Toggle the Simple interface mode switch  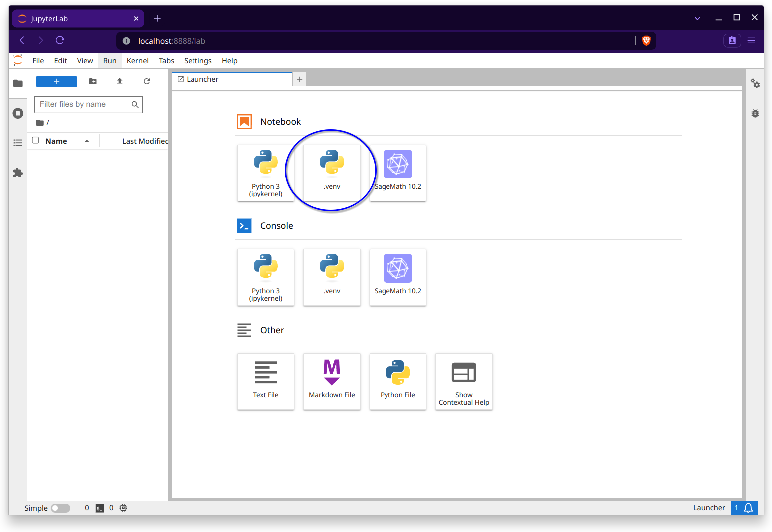(x=60, y=508)
